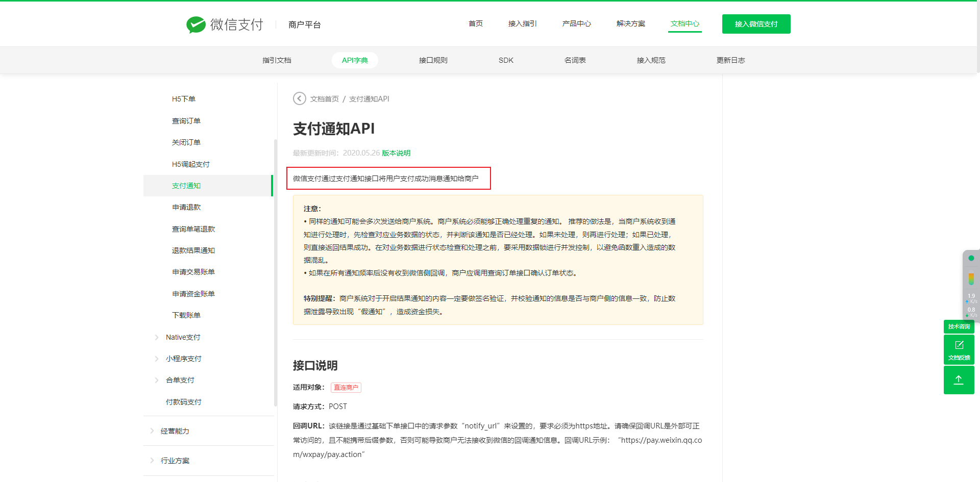Open 退款结果通知 in the sidebar
980x482 pixels.
[193, 250]
